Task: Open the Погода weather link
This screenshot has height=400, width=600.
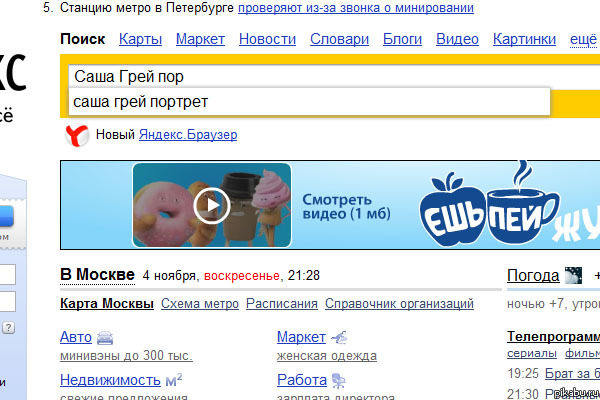Action: [x=533, y=276]
